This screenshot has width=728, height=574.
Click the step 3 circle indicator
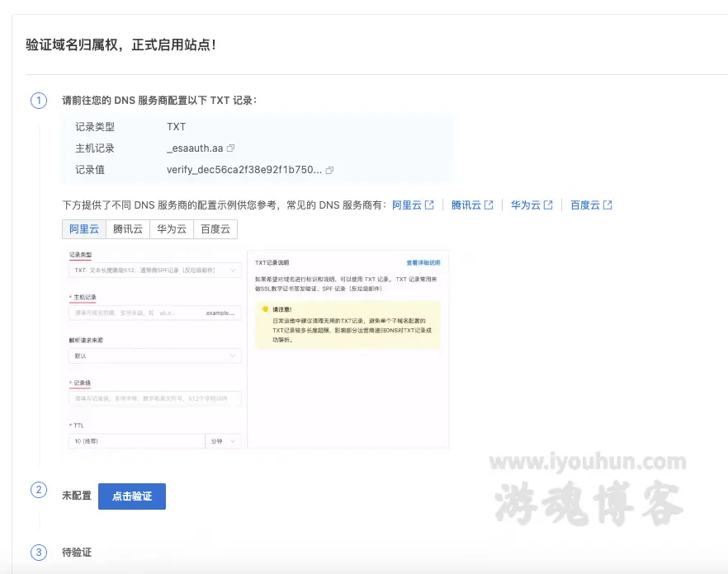38,552
